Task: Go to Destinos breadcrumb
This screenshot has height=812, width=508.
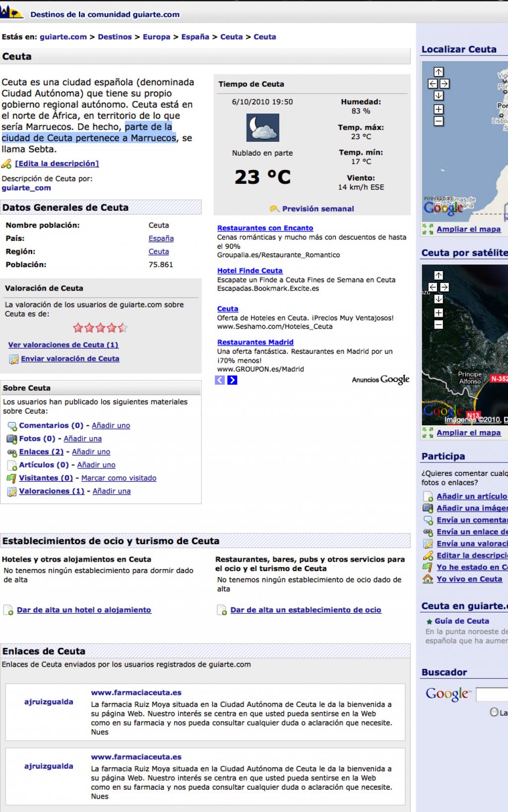Action: (x=115, y=37)
